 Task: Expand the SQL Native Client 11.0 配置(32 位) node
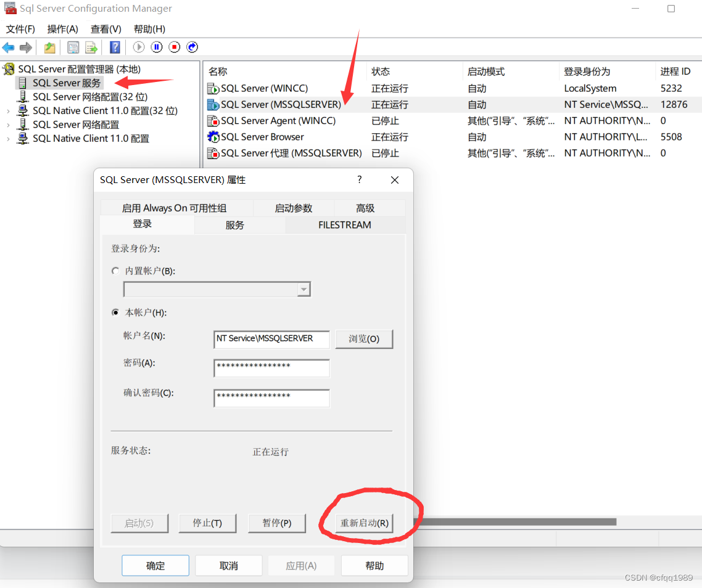pyautogui.click(x=8, y=111)
